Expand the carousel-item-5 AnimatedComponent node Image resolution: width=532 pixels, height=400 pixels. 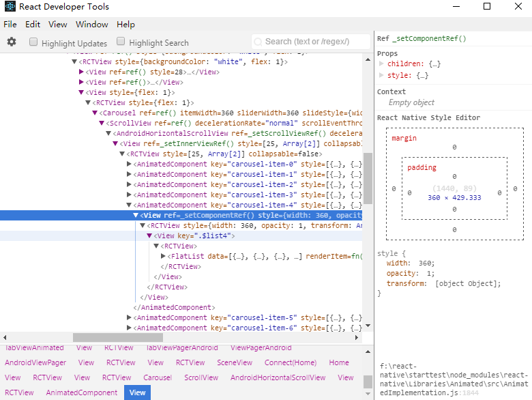[130, 317]
